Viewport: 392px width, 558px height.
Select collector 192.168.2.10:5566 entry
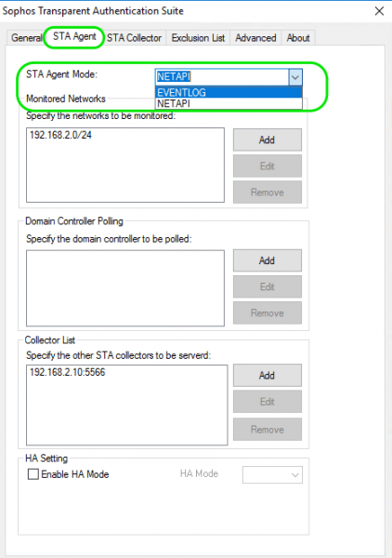[68, 372]
